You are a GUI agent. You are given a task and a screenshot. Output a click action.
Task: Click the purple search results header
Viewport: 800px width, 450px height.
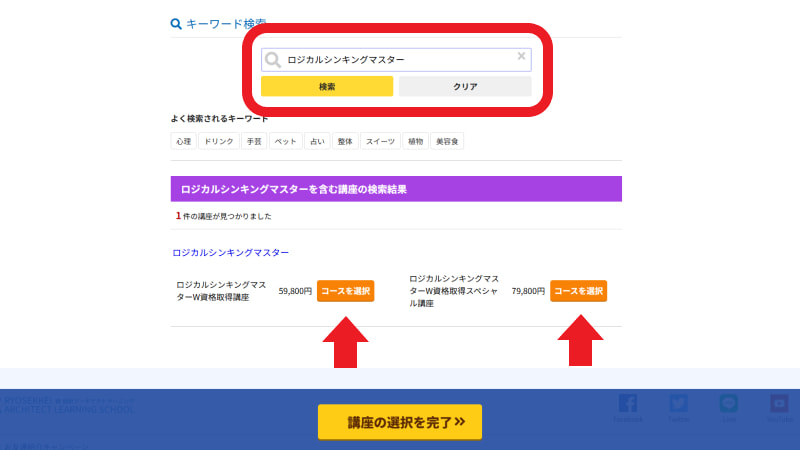pyautogui.click(x=396, y=189)
